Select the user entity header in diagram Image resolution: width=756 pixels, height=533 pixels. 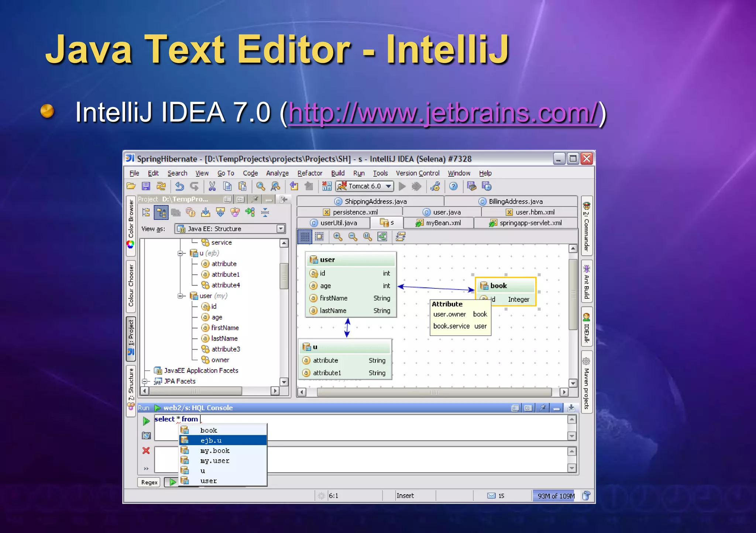pos(351,260)
